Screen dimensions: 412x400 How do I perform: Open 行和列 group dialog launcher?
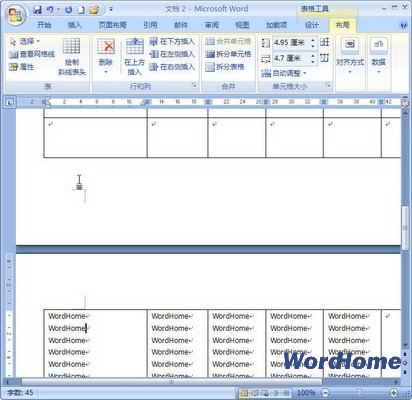[194, 85]
